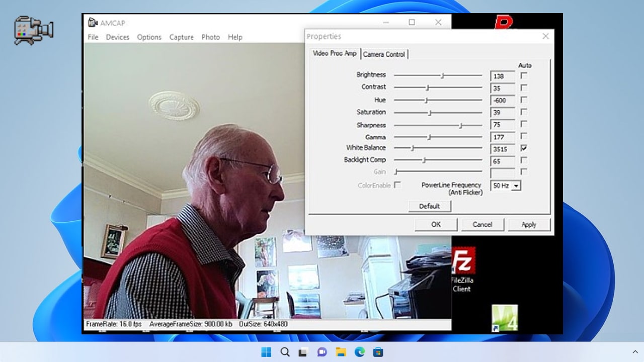This screenshot has width=644, height=362.
Task: Open taskbar Search
Action: tap(285, 352)
